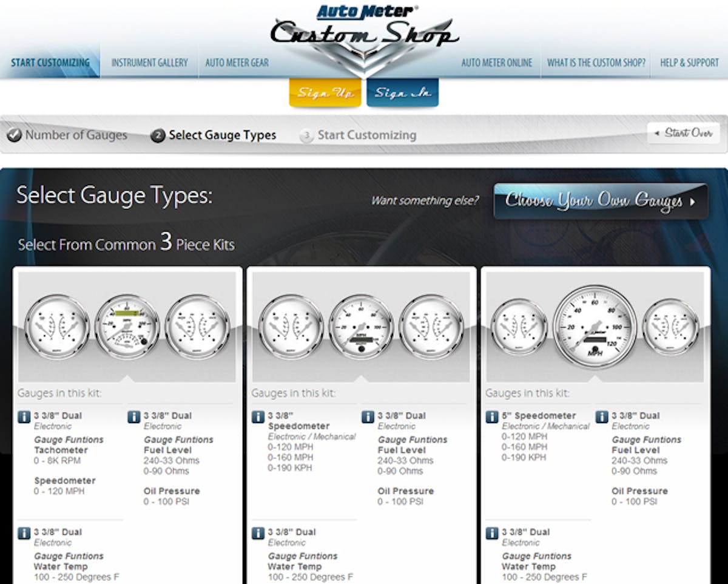This screenshot has width=728, height=584.
Task: Click Choose Your Own Gauges button
Action: click(x=600, y=201)
